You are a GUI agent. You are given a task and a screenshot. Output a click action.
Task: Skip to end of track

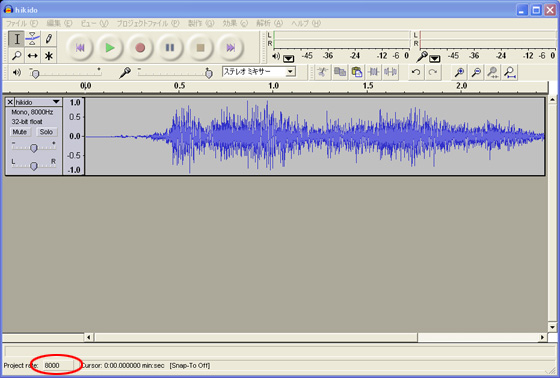(230, 48)
